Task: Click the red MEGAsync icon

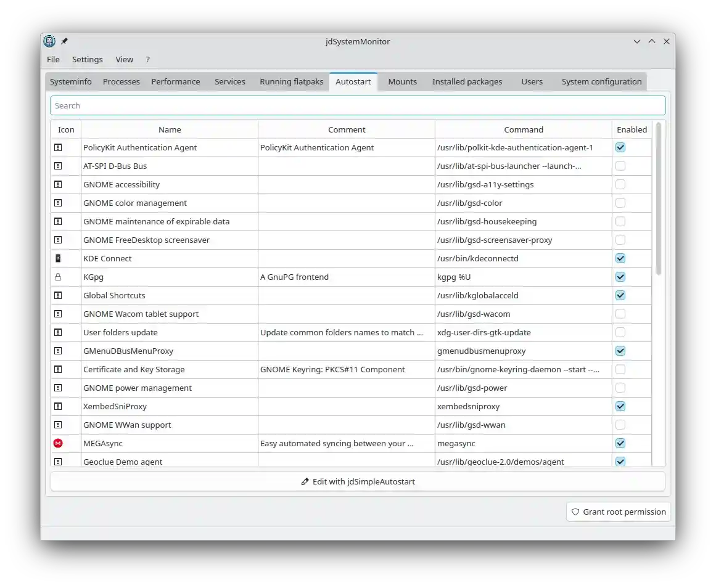Action: (x=58, y=443)
